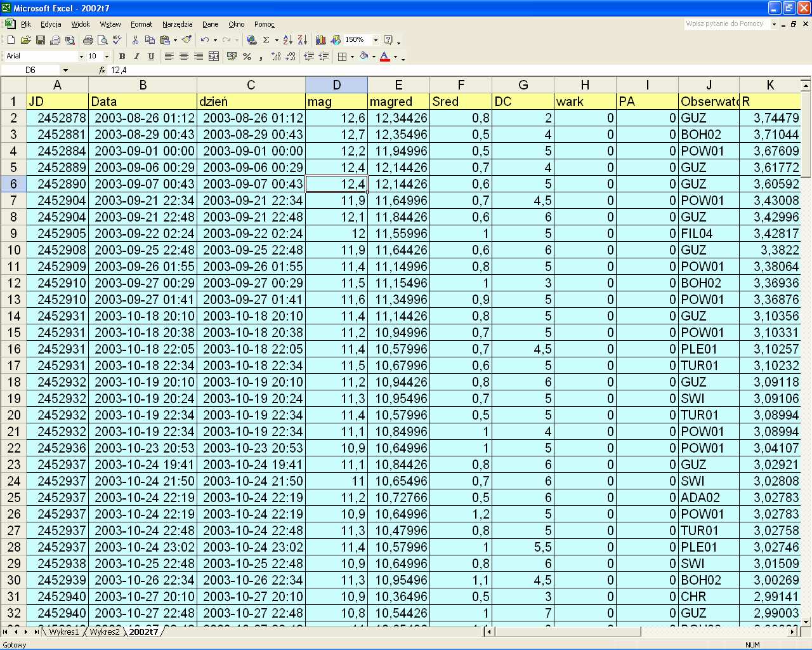Open the Widok menu

click(x=81, y=24)
